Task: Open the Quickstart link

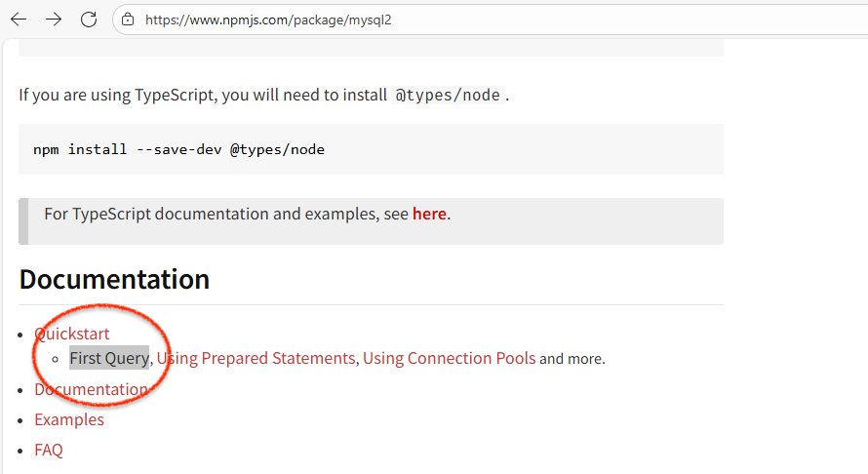Action: tap(72, 334)
